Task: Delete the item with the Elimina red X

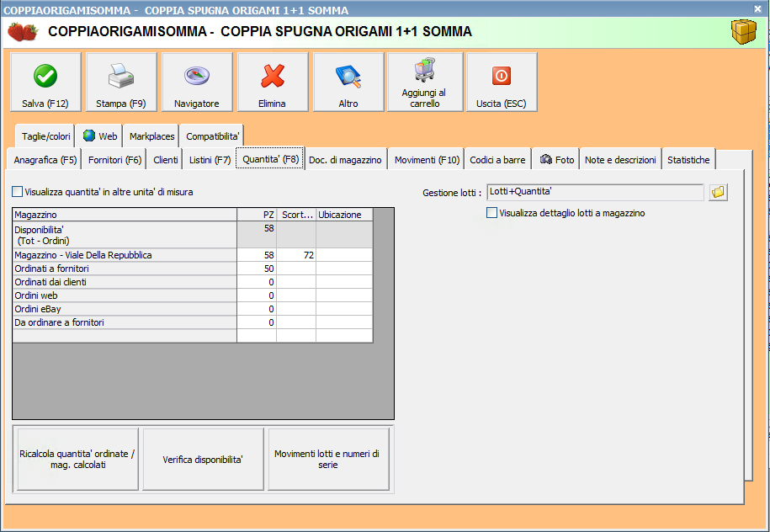Action: pos(273,82)
